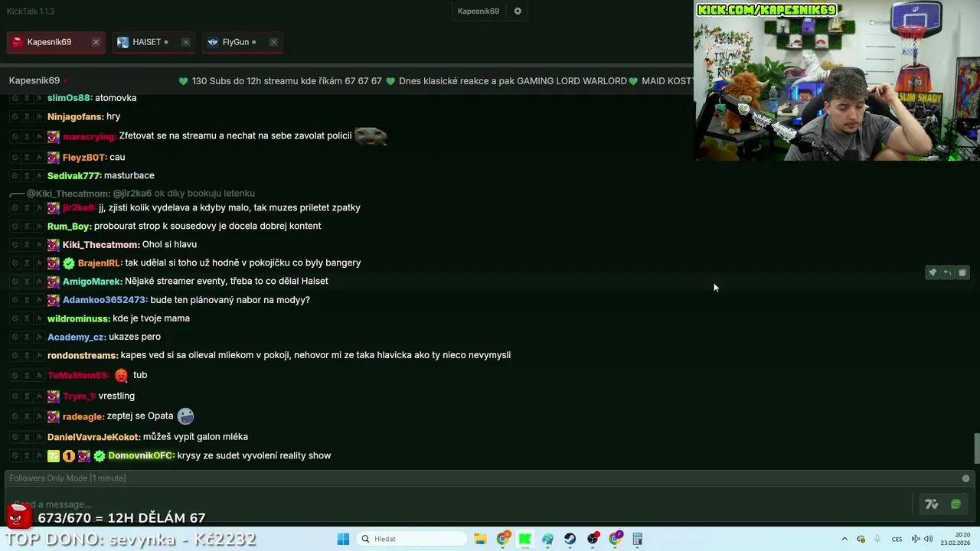Click timeout hourglass beside Academy_cz message
The height and width of the screenshot is (551, 980).
pyautogui.click(x=26, y=337)
